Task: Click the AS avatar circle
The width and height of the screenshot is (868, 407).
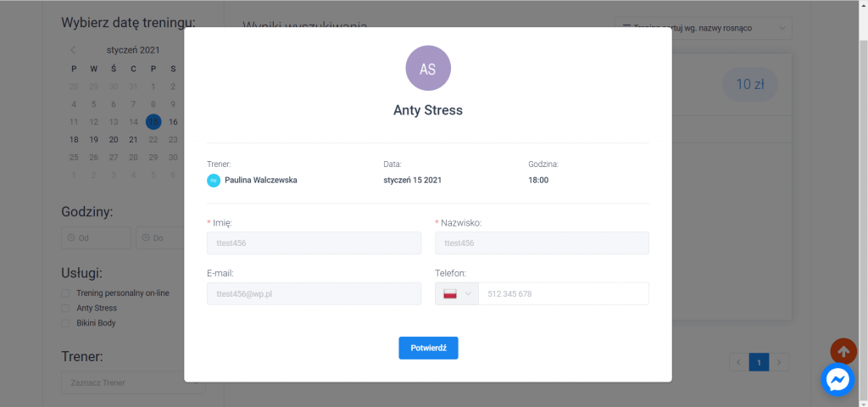Action: (428, 69)
